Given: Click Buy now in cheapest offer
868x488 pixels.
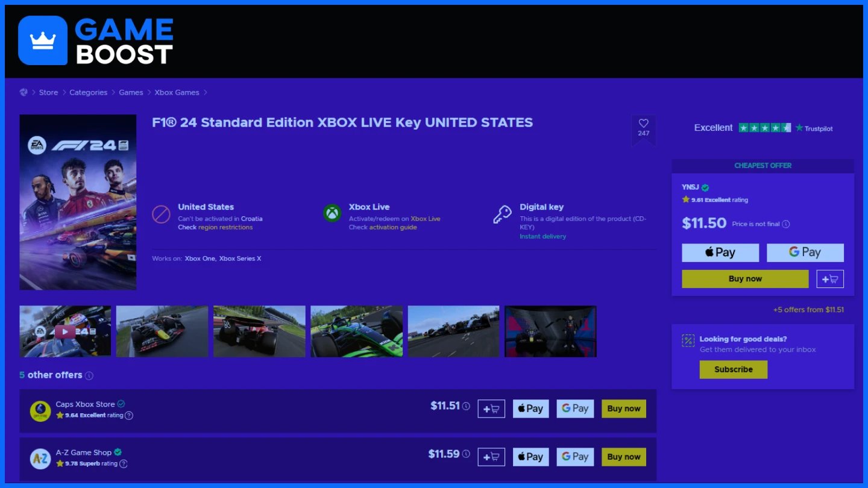Looking at the screenshot, I should tap(745, 279).
